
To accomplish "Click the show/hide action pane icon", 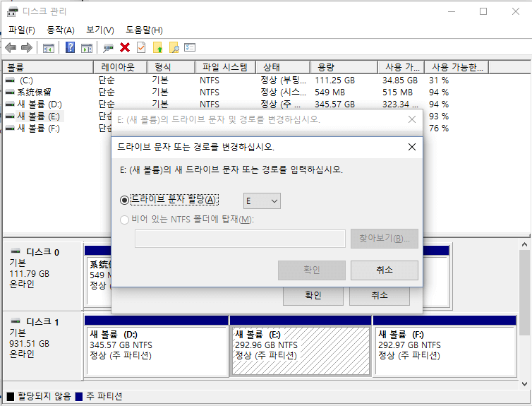I will coord(87,48).
